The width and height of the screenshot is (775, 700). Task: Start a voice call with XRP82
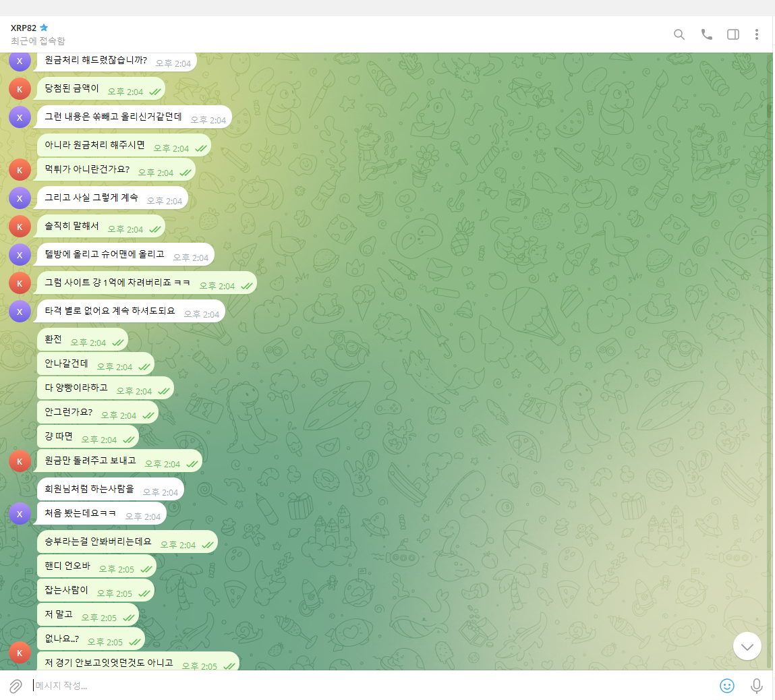pos(706,34)
